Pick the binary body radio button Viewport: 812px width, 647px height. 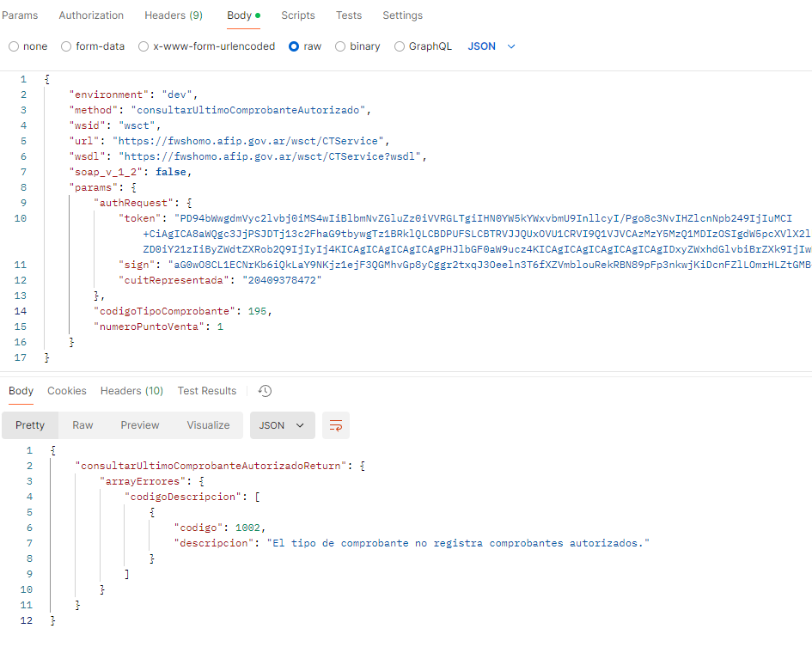tap(340, 46)
